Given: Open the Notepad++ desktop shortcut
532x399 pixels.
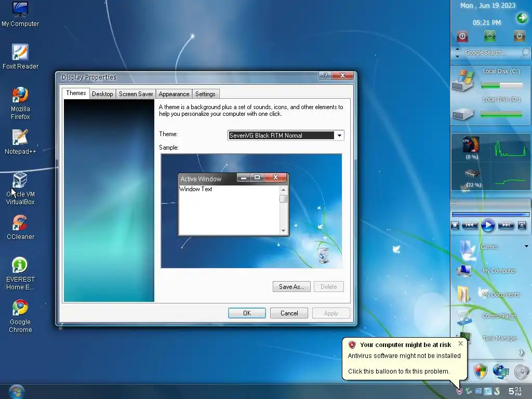Looking at the screenshot, I should click(20, 142).
